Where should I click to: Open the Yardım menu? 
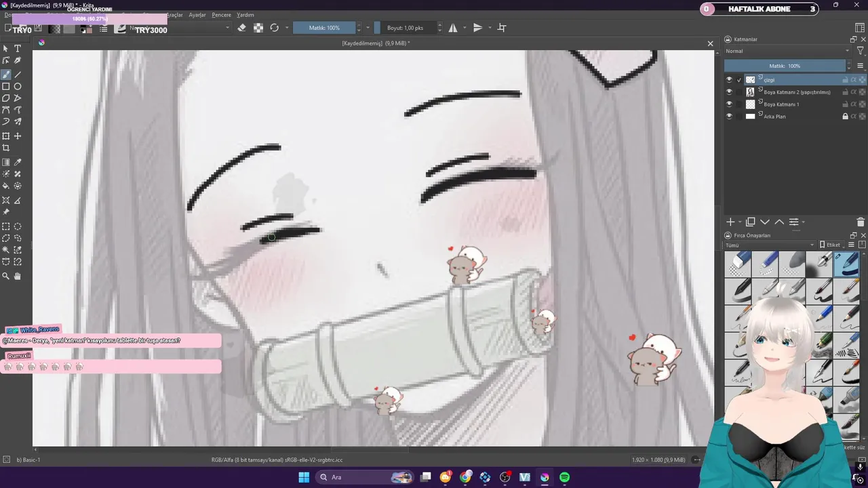[x=245, y=15]
